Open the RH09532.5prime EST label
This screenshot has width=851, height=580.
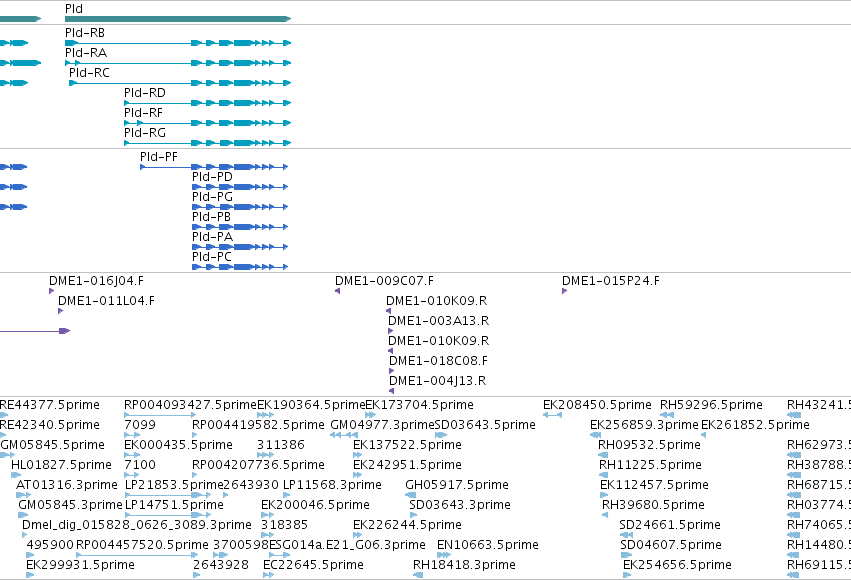[x=650, y=445]
